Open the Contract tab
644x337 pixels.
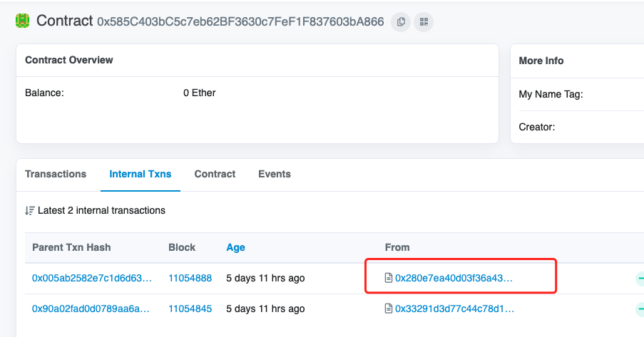point(215,174)
